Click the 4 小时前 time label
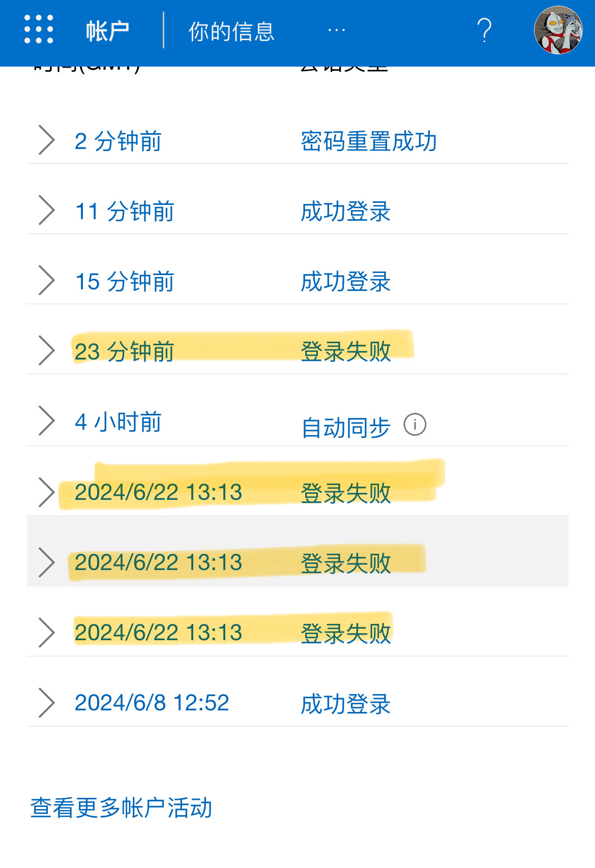Screen dimensions: 595x868 click(118, 422)
